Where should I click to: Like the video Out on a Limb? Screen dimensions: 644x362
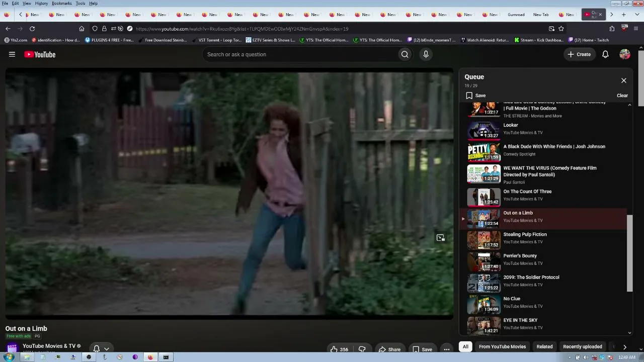(x=339, y=349)
